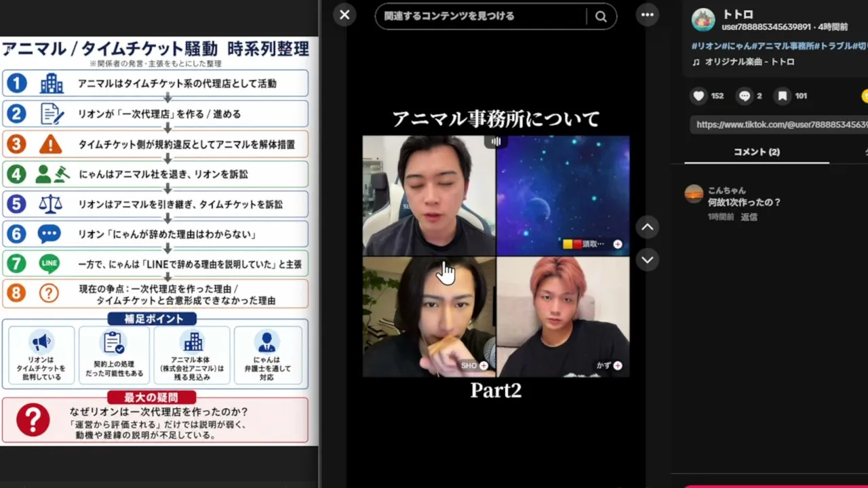Click the Part2 caption under the video
The image size is (868, 488).
(x=496, y=390)
